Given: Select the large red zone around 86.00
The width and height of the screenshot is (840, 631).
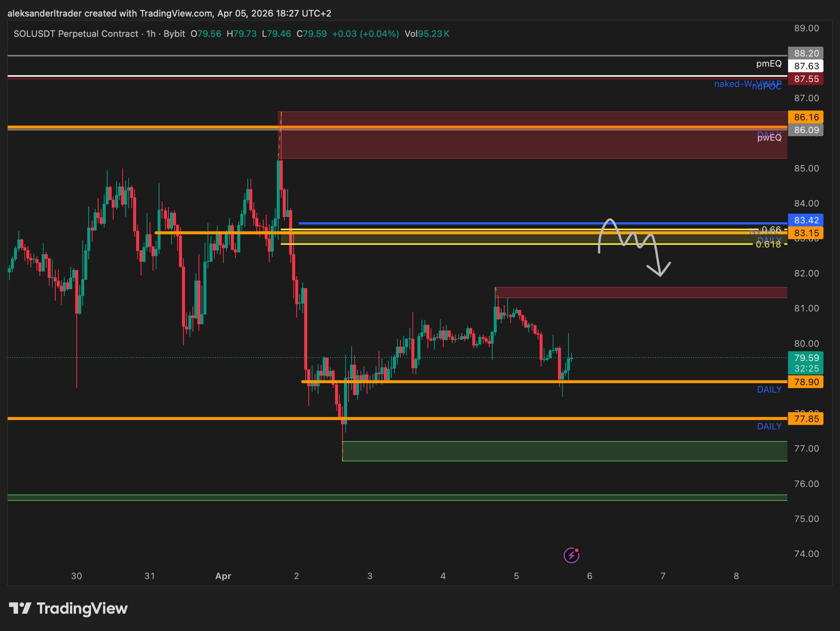Looking at the screenshot, I should coord(532,144).
